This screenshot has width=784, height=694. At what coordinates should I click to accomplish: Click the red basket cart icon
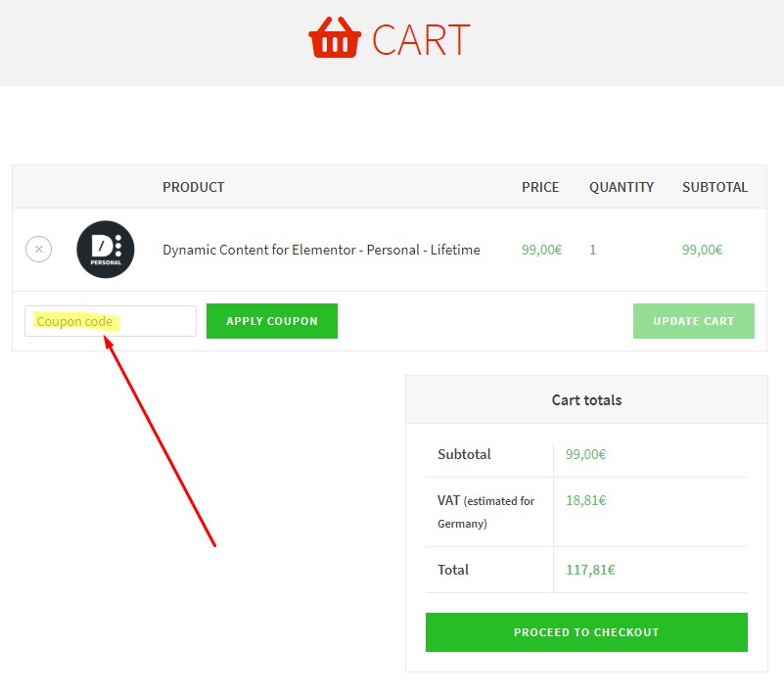(x=335, y=38)
